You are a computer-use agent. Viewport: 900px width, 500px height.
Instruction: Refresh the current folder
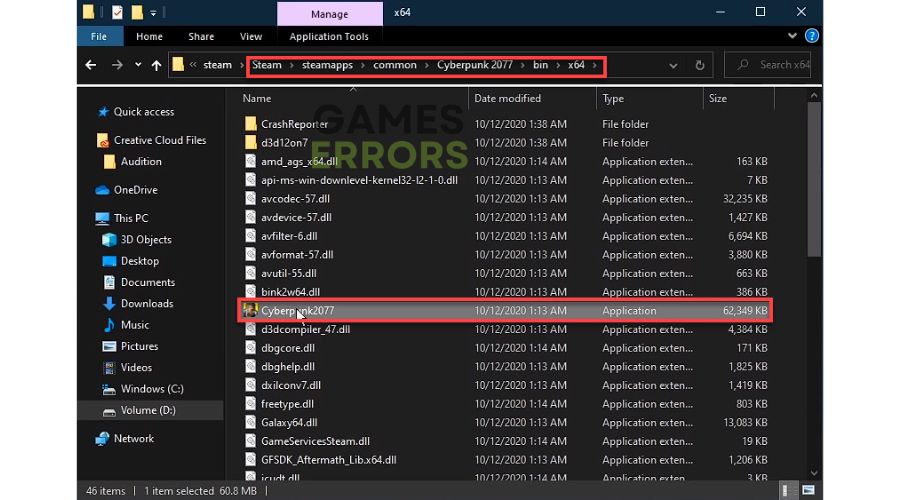coord(700,65)
